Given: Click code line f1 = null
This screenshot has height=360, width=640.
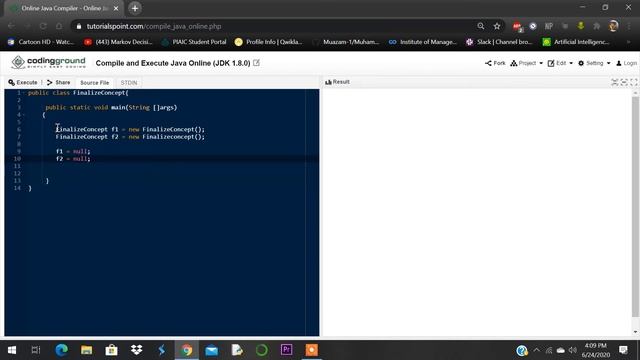Looking at the screenshot, I should click(x=73, y=151).
